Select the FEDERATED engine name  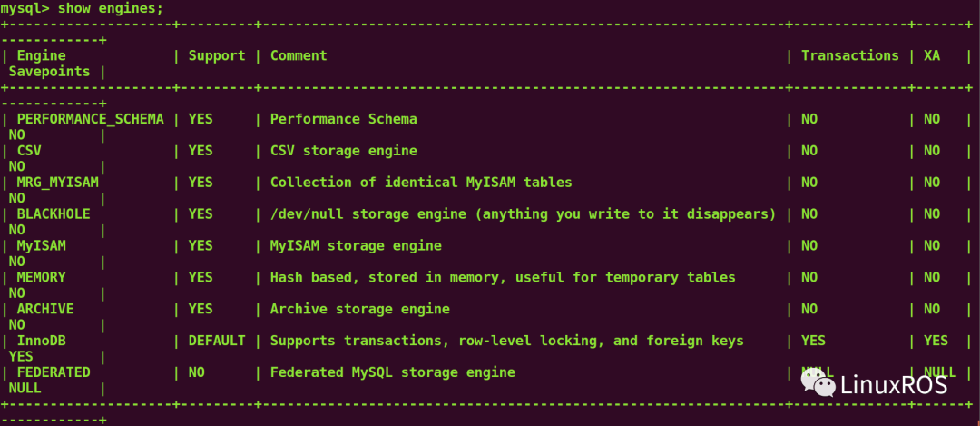pos(54,372)
